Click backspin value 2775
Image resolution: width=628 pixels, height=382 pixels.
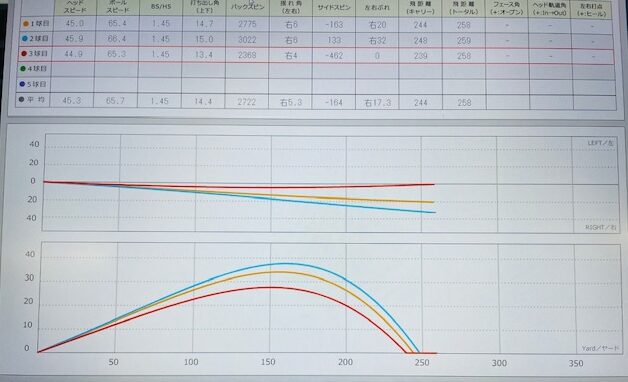247,24
